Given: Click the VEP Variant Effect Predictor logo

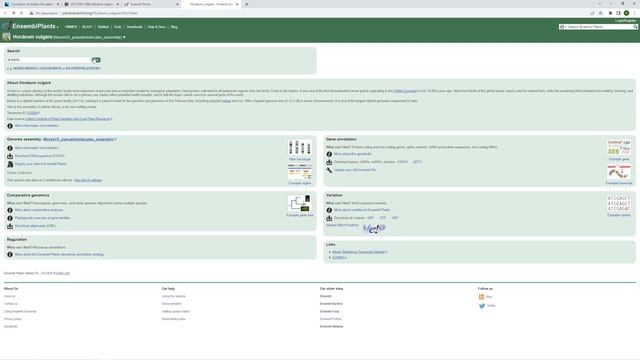Looking at the screenshot, I should pos(373,229).
